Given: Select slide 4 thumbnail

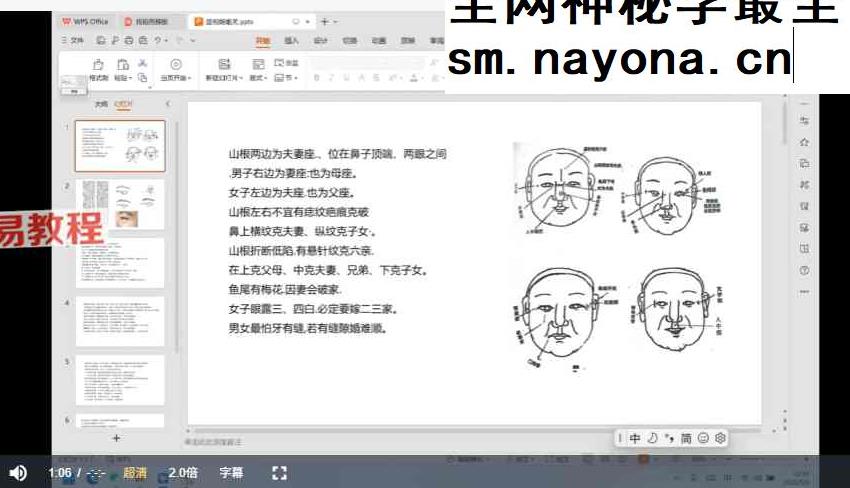Looking at the screenshot, I should 120,321.
